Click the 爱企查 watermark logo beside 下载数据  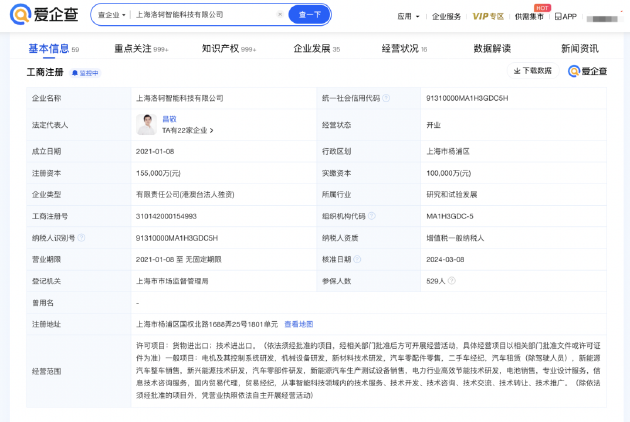[x=587, y=71]
